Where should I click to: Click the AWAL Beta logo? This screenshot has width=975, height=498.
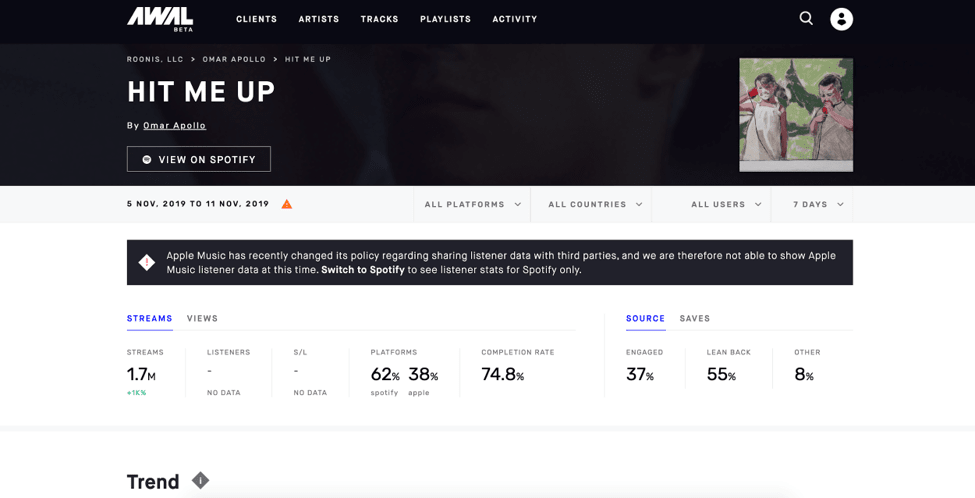click(160, 19)
